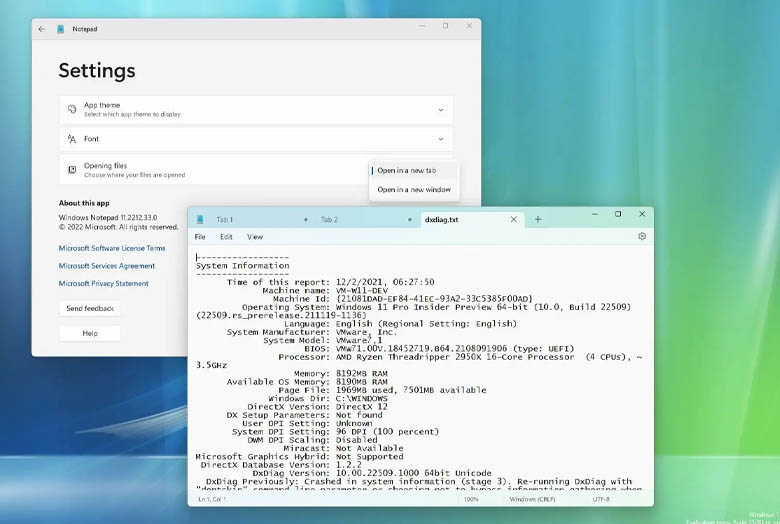
Task: Choose Open in a new tab
Action: coord(414,171)
